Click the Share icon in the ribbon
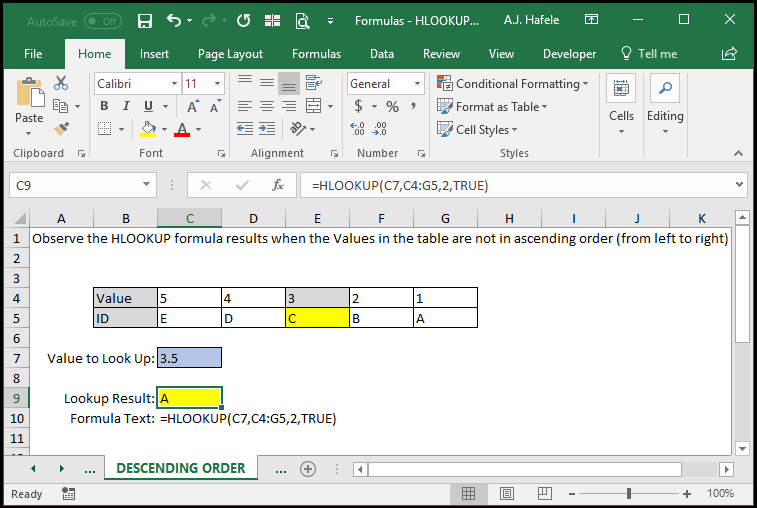 point(729,54)
